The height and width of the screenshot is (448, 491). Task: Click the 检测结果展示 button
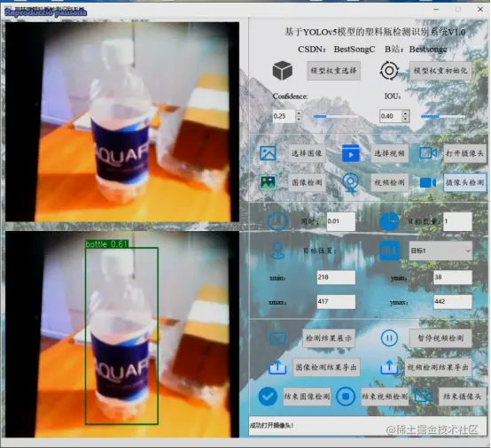tap(329, 338)
